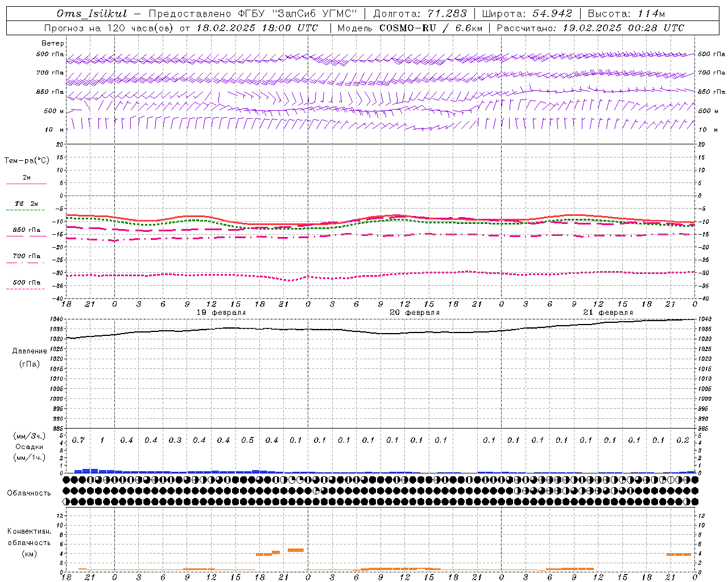728x582 pixels.
Task: Click the '20 февраля' date label
Action: click(x=415, y=313)
